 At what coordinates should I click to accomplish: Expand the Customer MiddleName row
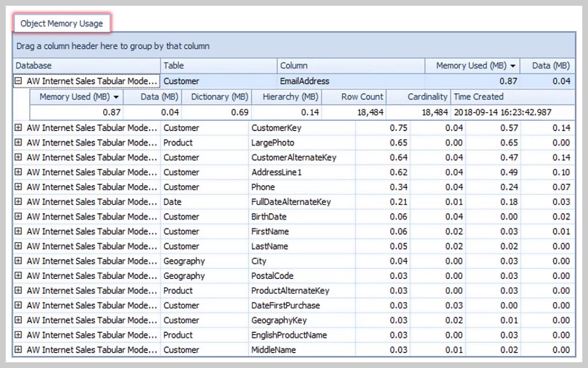click(x=18, y=349)
